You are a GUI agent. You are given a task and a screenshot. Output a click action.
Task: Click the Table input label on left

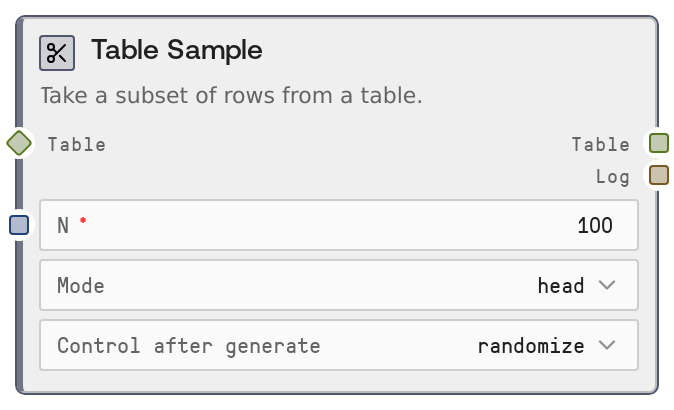coord(77,144)
